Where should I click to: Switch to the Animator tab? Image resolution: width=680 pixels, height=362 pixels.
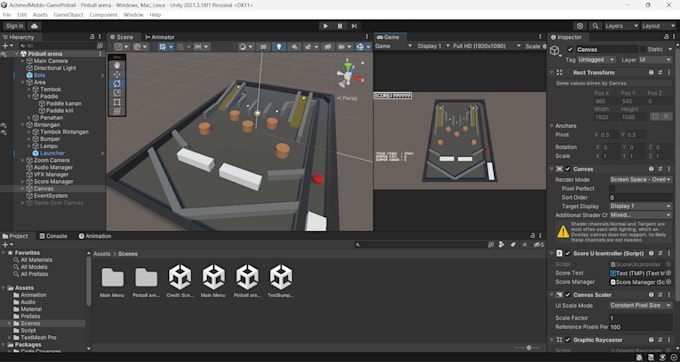click(x=160, y=37)
